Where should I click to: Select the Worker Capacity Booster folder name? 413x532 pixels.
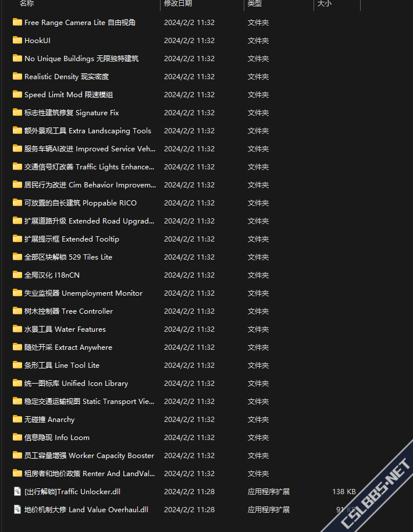pos(89,455)
